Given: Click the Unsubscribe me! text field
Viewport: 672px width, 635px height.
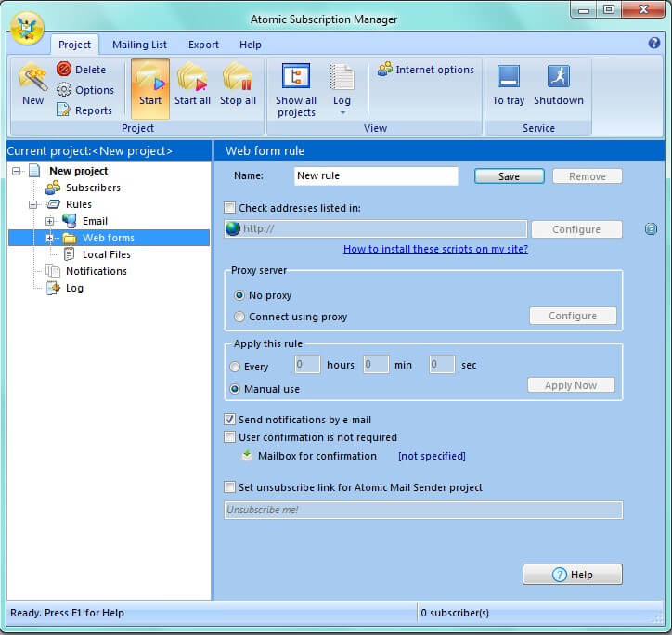Looking at the screenshot, I should point(423,510).
